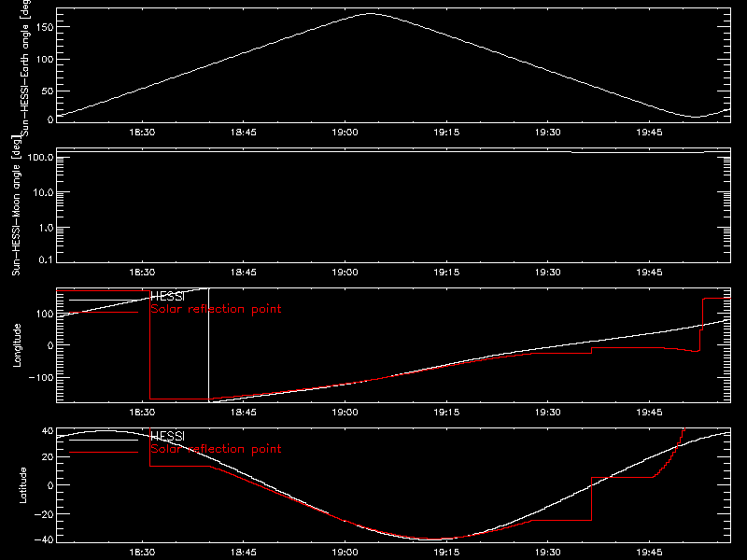Image resolution: width=747 pixels, height=560 pixels.
Task: Click the 18:30 time label under the Earth angle plot
Action: coord(142,133)
